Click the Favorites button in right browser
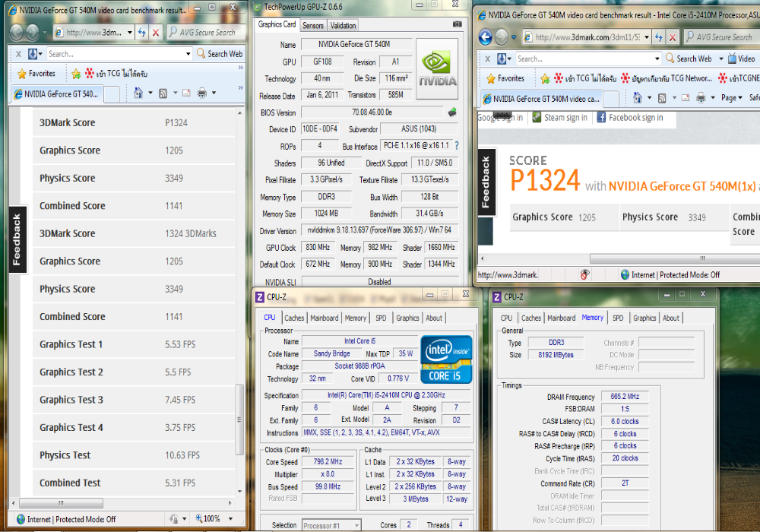This screenshot has height=532, width=760. (x=505, y=78)
